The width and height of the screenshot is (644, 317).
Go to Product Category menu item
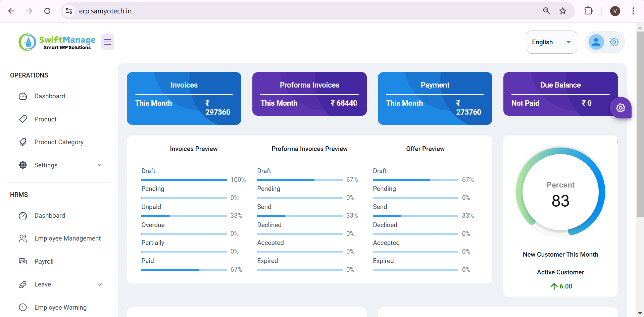tap(59, 142)
